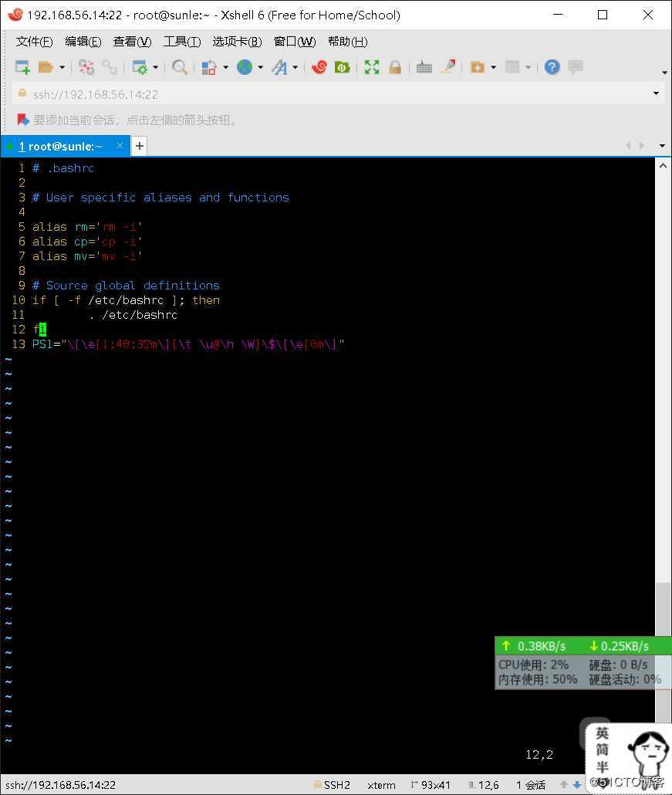
Task: Click the status bar up arrow icon
Action: (x=563, y=785)
